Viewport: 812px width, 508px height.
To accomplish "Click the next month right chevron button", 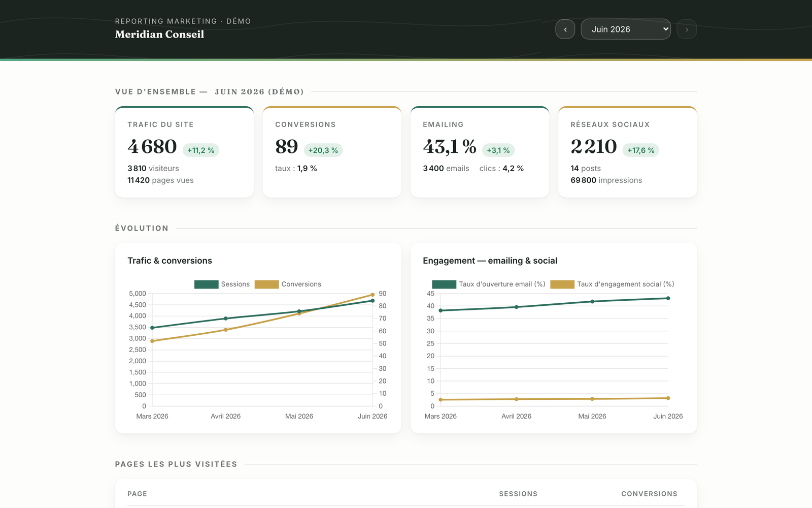I will pos(687,29).
